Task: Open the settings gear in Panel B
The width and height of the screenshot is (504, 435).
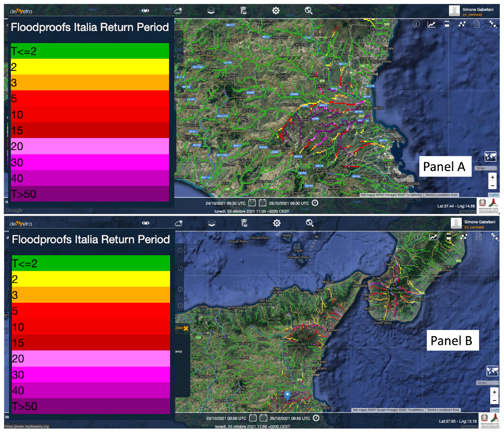Action: coord(277,223)
